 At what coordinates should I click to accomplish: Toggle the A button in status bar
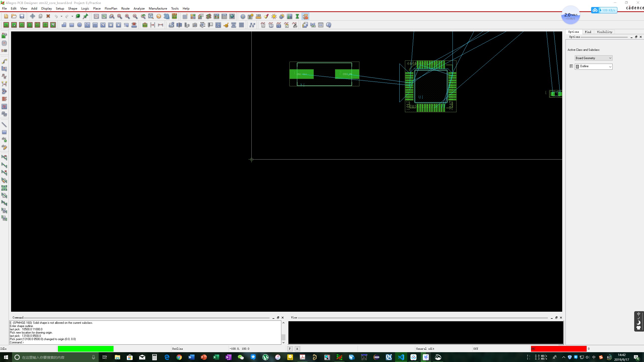coord(297,349)
